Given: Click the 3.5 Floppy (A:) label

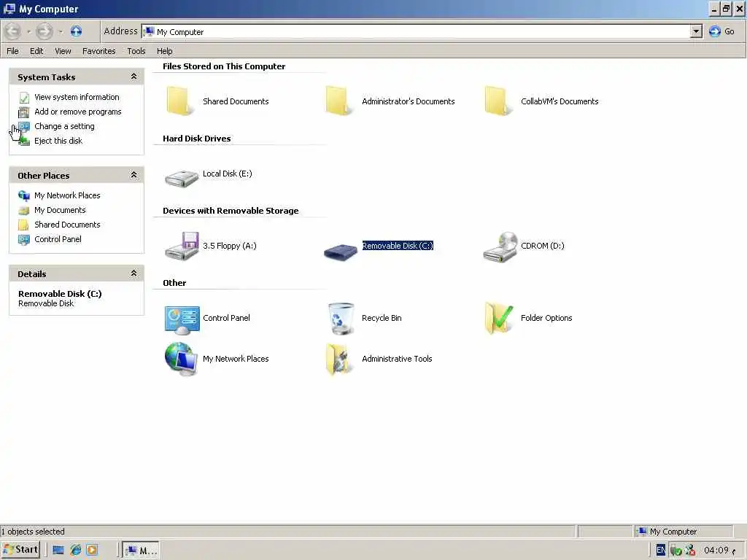Looking at the screenshot, I should 230,246.
